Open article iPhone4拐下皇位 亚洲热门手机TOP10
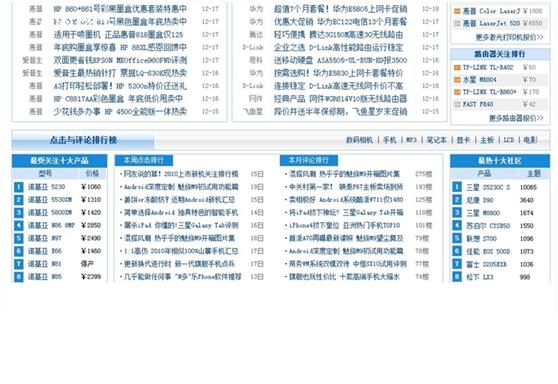The image size is (558, 384). 344,225
